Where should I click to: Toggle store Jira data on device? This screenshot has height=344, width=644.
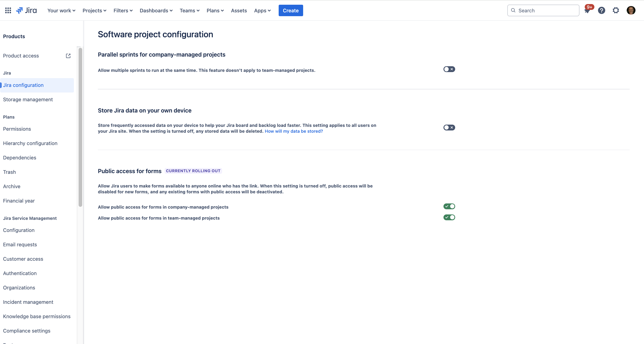coord(449,128)
